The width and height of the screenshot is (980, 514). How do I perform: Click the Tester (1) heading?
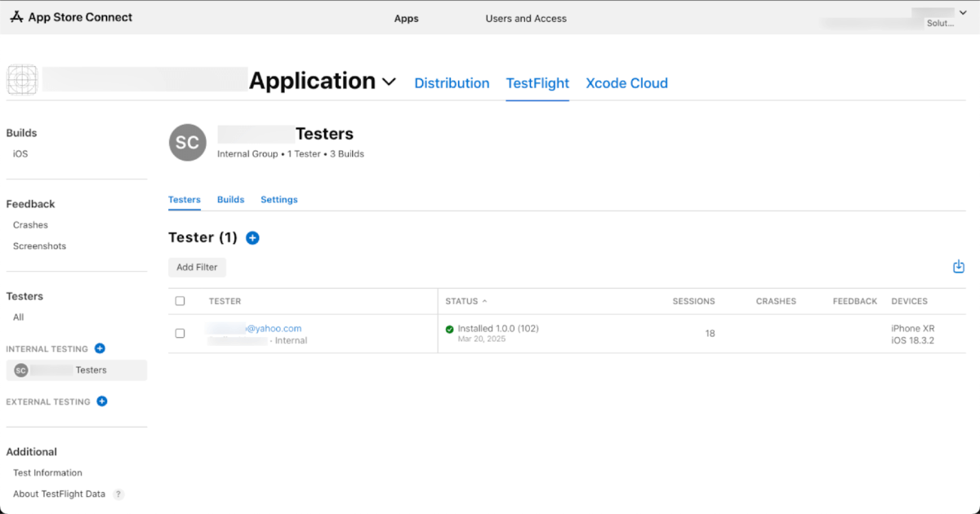(x=203, y=237)
